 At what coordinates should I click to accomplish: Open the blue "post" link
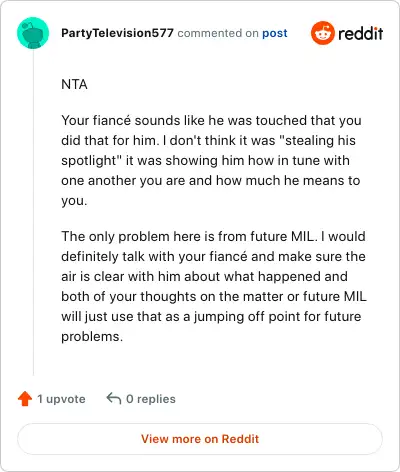coord(275,33)
